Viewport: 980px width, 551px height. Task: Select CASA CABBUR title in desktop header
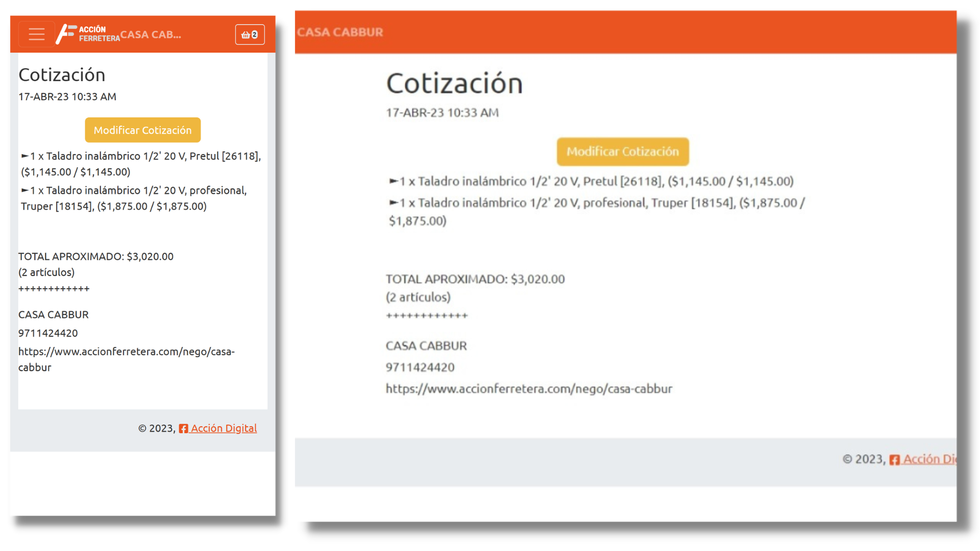(340, 32)
